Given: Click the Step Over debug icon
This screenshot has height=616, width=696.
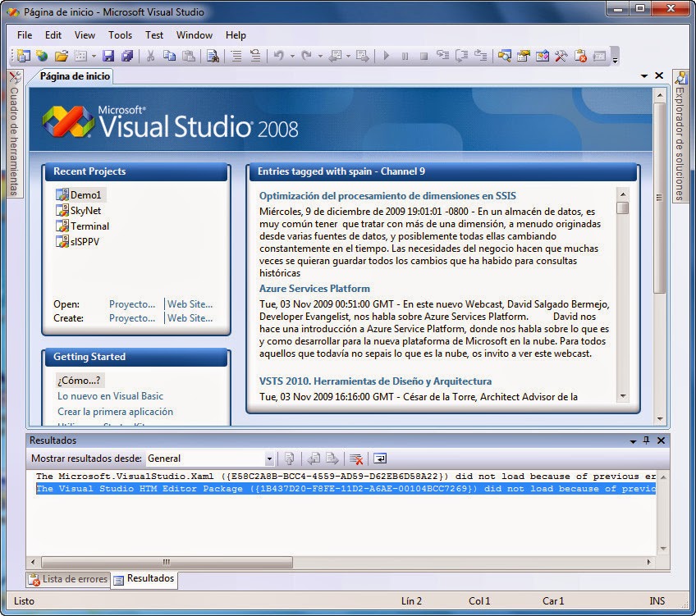Looking at the screenshot, I should [x=461, y=56].
